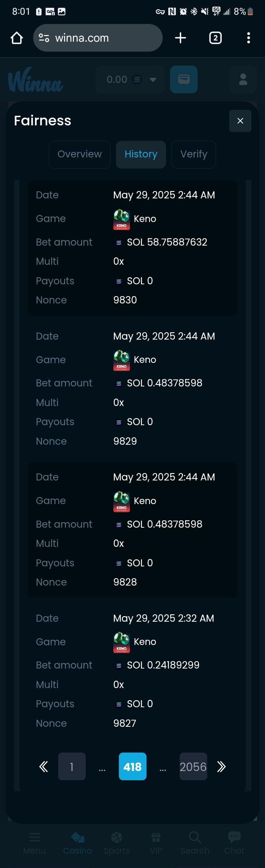265x868 pixels.
Task: Open the tab switcher showing 2 tabs
Action: (x=215, y=38)
